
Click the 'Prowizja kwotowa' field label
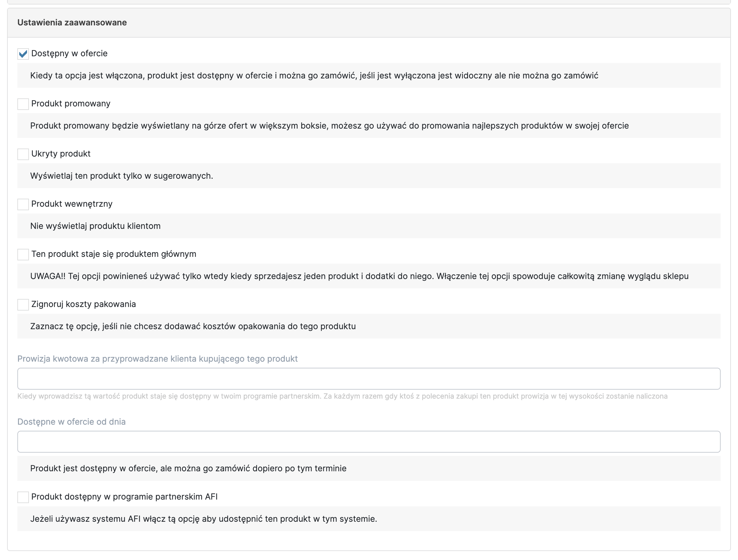pos(157,359)
